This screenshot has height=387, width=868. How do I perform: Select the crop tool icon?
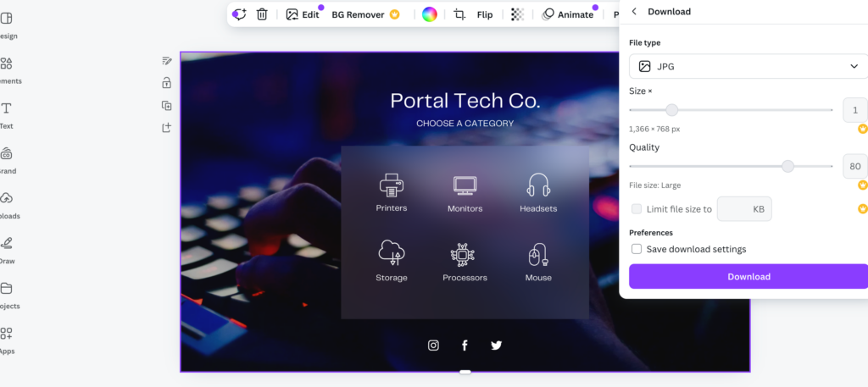(459, 14)
